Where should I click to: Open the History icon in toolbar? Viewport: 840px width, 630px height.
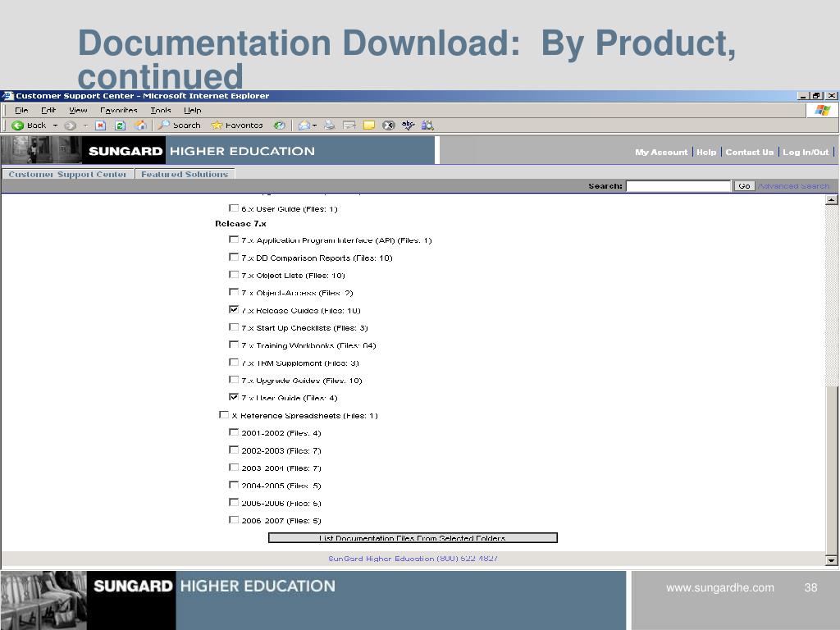(279, 126)
